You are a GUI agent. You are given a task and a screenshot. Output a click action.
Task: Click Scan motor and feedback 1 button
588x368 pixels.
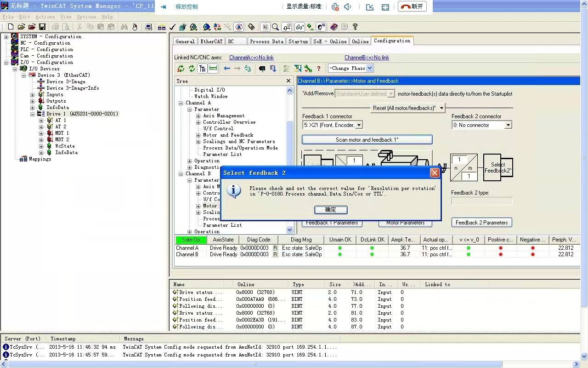pyautogui.click(x=367, y=139)
